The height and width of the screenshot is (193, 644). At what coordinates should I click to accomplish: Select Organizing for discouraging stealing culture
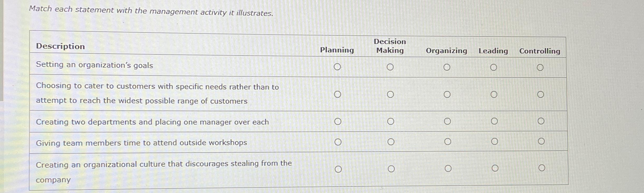point(448,168)
